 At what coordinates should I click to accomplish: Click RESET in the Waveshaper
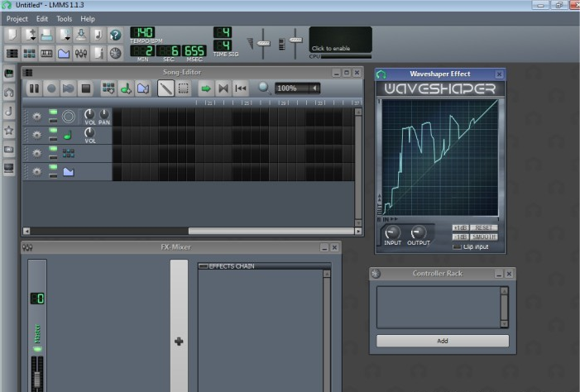click(483, 227)
